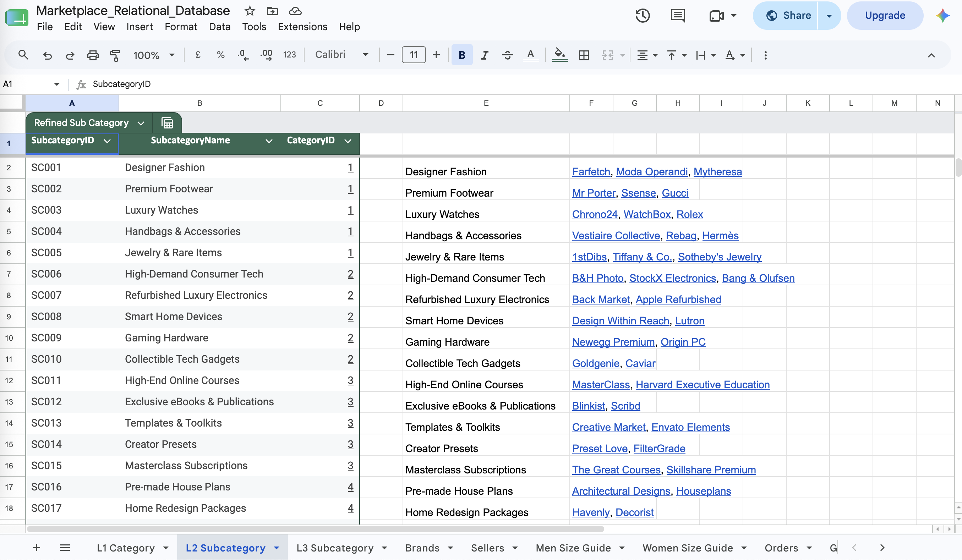The width and height of the screenshot is (962, 560).
Task: Click the Upgrade button
Action: pyautogui.click(x=885, y=16)
